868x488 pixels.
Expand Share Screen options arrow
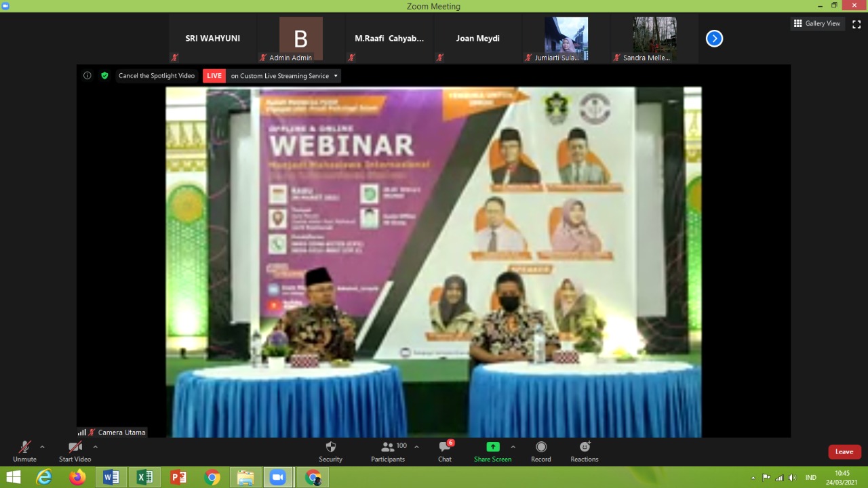[513, 447]
